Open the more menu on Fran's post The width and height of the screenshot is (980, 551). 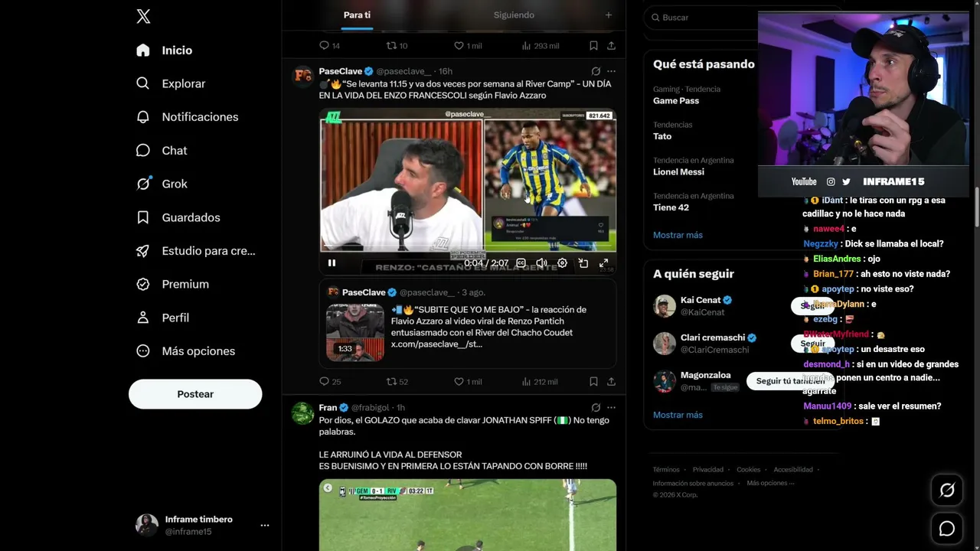(x=611, y=407)
